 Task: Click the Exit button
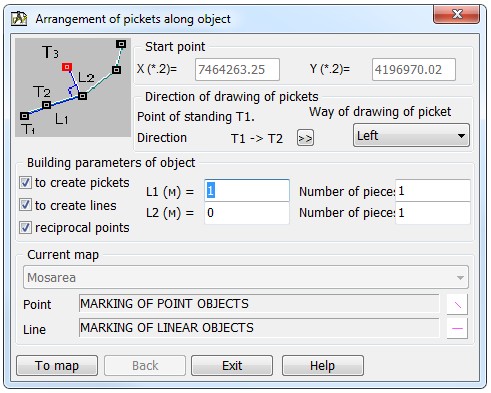coord(232,366)
